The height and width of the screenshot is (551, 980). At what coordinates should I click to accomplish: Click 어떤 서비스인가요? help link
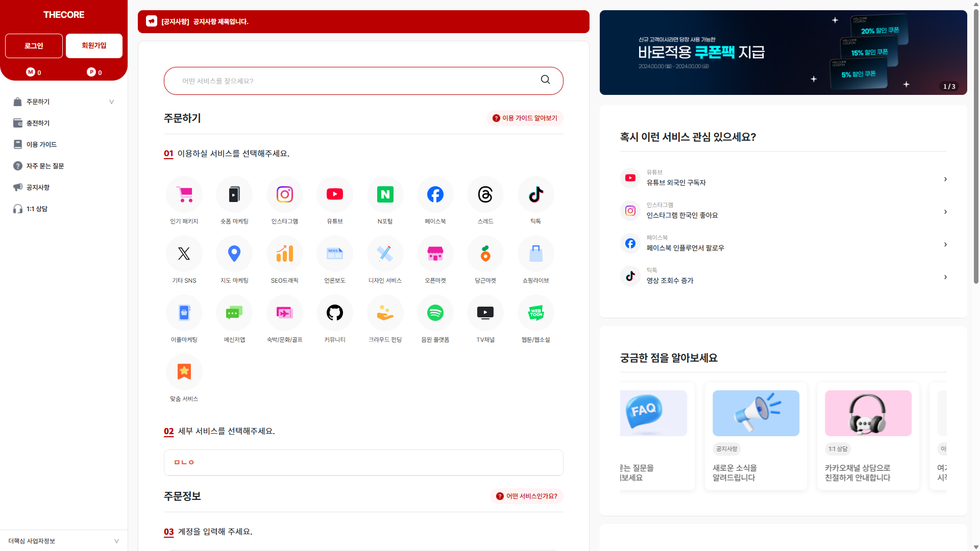[527, 496]
